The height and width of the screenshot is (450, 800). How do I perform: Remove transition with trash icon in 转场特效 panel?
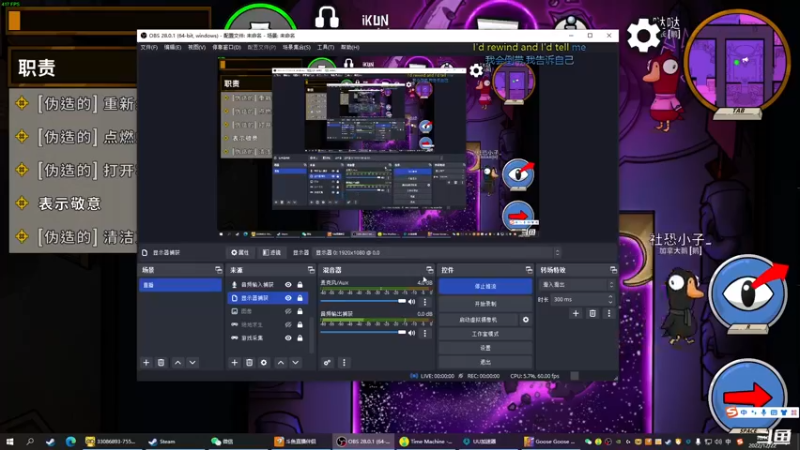pyautogui.click(x=592, y=313)
